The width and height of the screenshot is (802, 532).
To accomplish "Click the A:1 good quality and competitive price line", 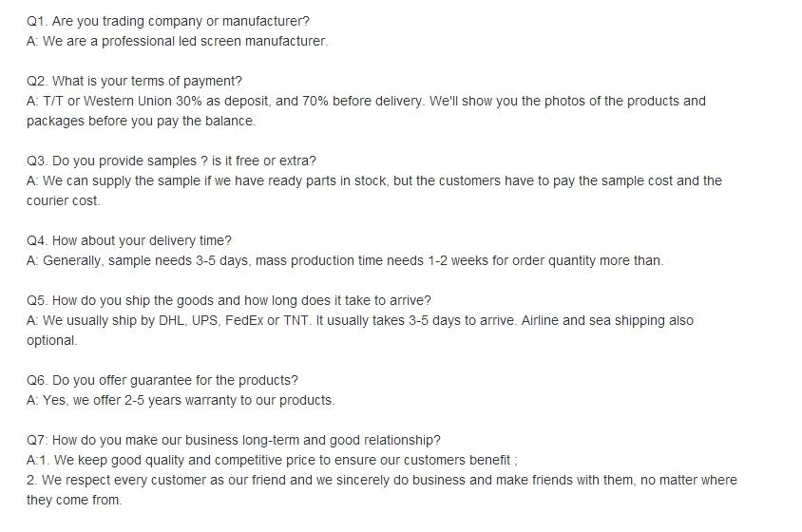I will pyautogui.click(x=272, y=461).
